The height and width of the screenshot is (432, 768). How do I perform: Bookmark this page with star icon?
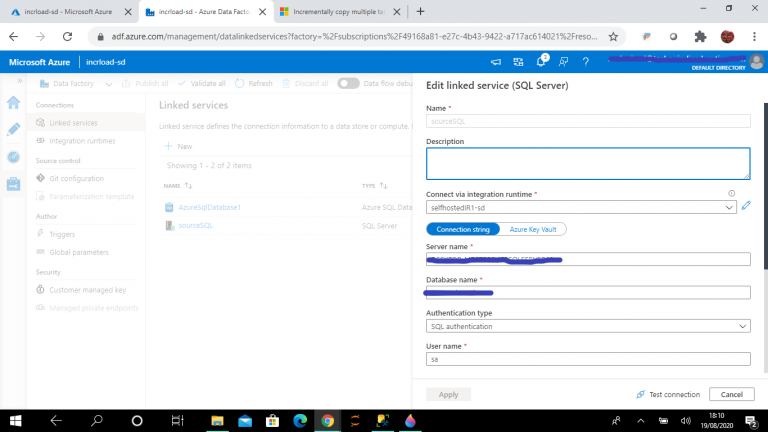pyautogui.click(x=613, y=36)
